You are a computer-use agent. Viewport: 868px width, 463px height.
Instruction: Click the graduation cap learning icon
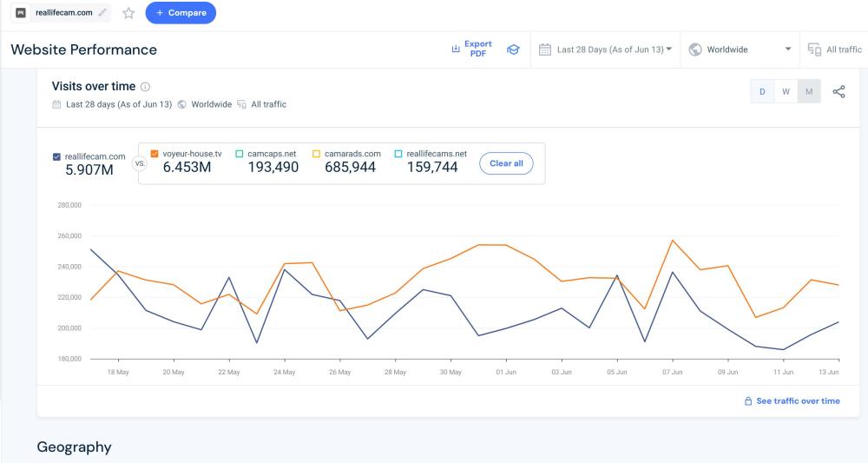pyautogui.click(x=513, y=50)
